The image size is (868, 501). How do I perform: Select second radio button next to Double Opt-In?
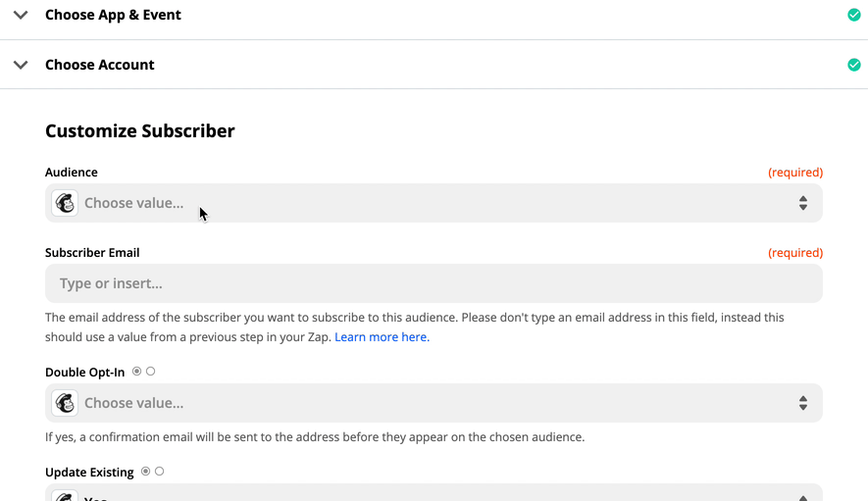click(151, 372)
